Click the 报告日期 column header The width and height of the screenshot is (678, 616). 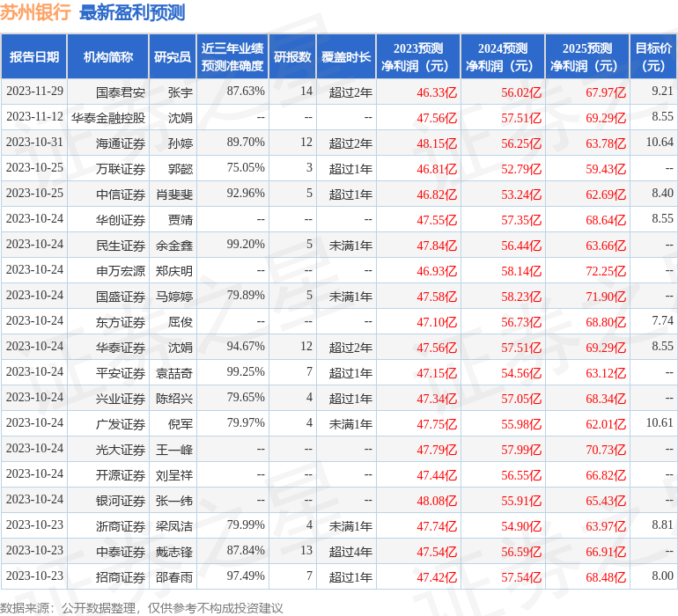(x=33, y=56)
